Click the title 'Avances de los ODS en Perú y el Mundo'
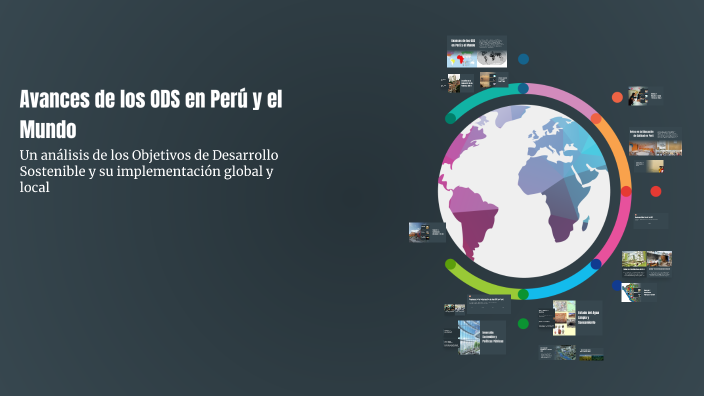The width and height of the screenshot is (704, 396). [x=151, y=114]
